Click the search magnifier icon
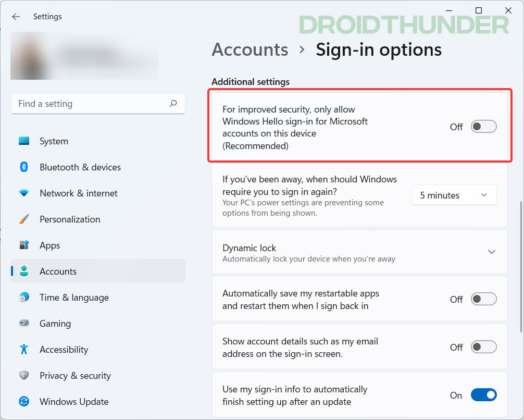 173,103
